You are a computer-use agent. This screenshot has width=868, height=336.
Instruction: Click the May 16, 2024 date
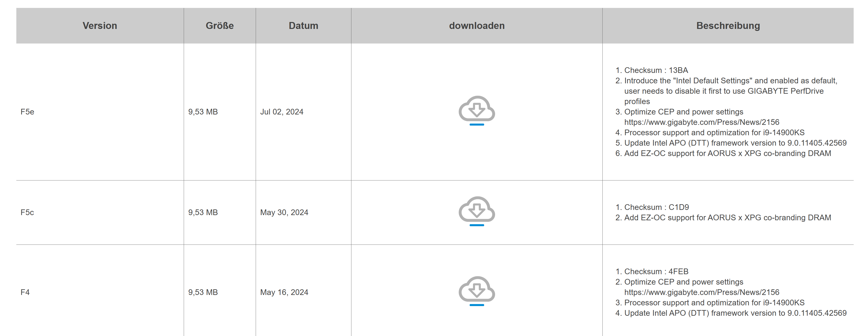[x=284, y=292]
